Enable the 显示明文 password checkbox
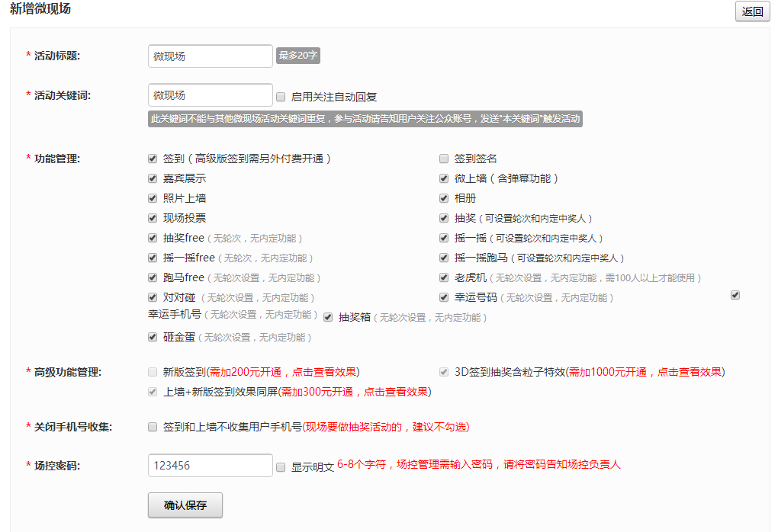The width and height of the screenshot is (778, 532). point(281,467)
